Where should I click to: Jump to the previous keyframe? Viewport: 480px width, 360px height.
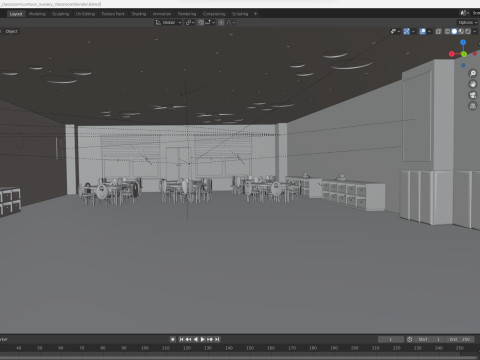(x=188, y=339)
